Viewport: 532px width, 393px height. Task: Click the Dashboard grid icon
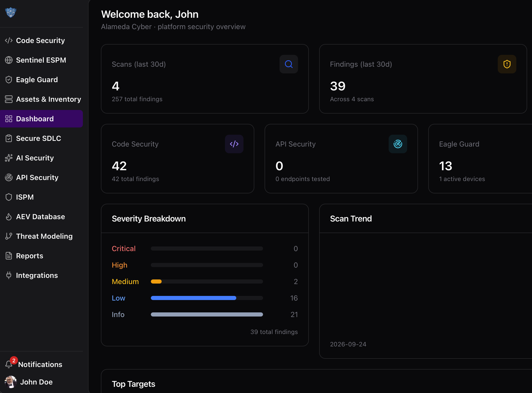tap(9, 119)
